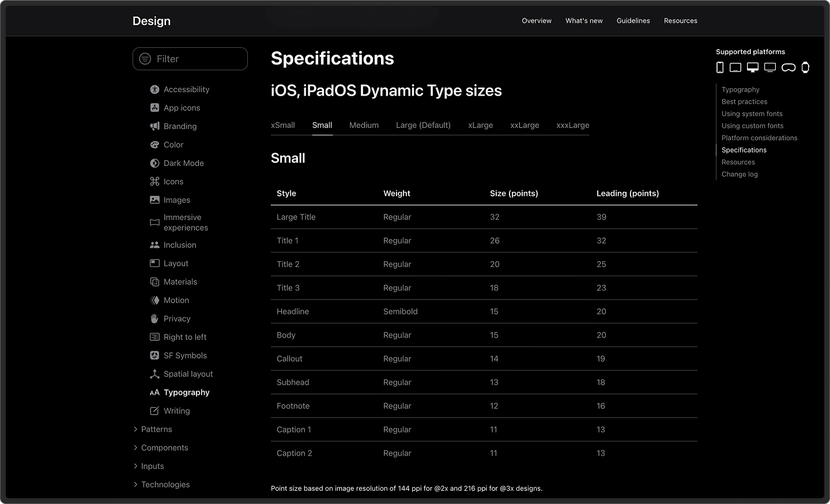Open Overview in top navigation
The image size is (830, 504).
[537, 21]
